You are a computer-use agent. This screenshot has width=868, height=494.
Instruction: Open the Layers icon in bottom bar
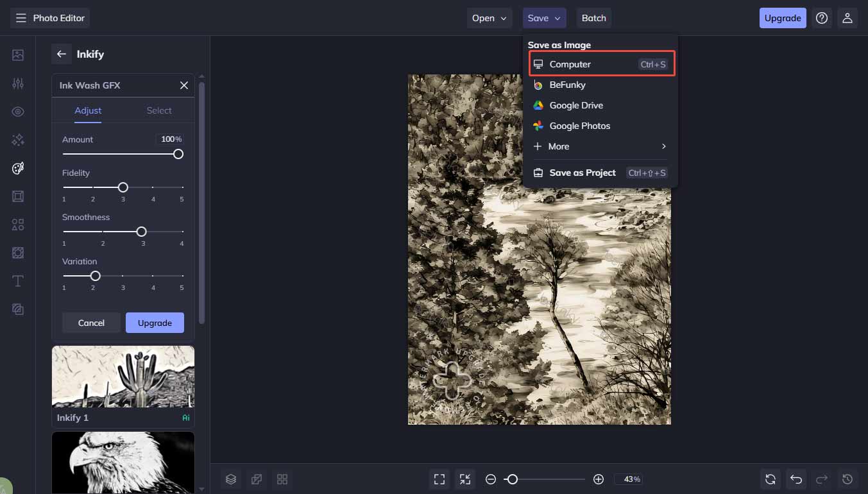[x=231, y=479]
